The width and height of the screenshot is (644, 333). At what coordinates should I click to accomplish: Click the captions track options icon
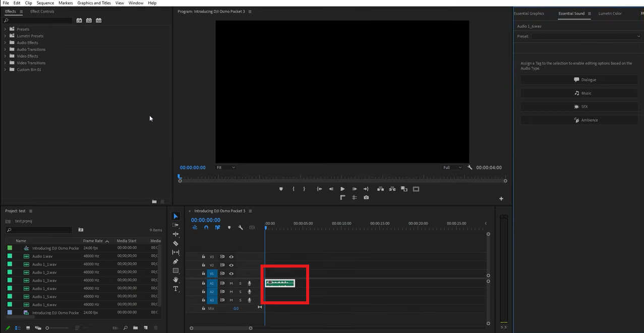point(252,228)
